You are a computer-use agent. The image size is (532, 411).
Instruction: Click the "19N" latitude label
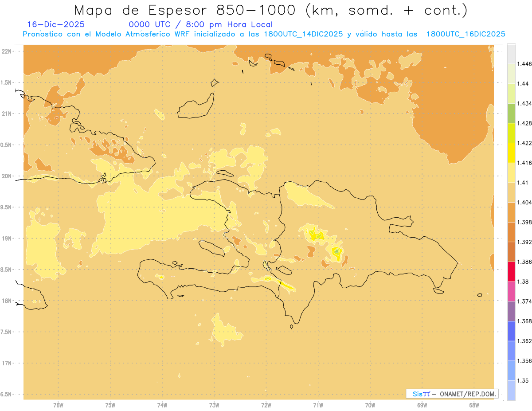click(x=6, y=239)
